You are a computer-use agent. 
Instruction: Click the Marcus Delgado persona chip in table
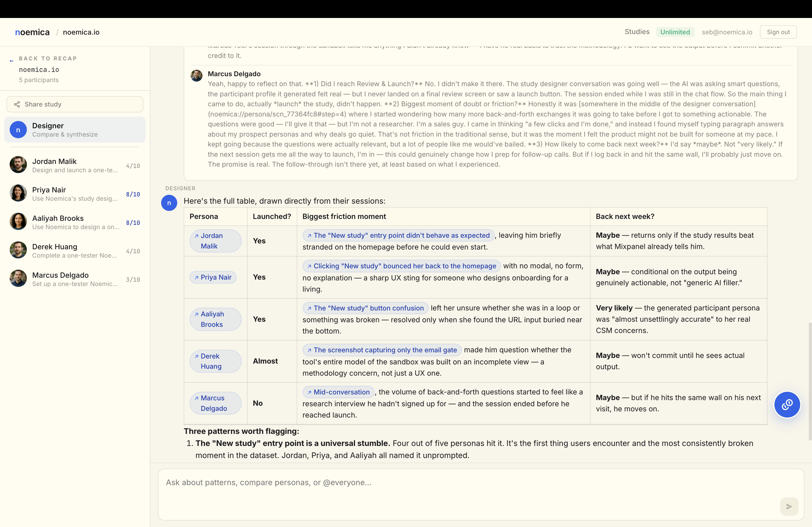(x=215, y=403)
